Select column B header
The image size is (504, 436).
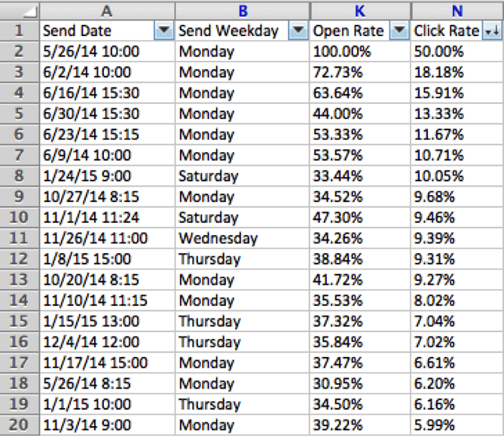242,11
